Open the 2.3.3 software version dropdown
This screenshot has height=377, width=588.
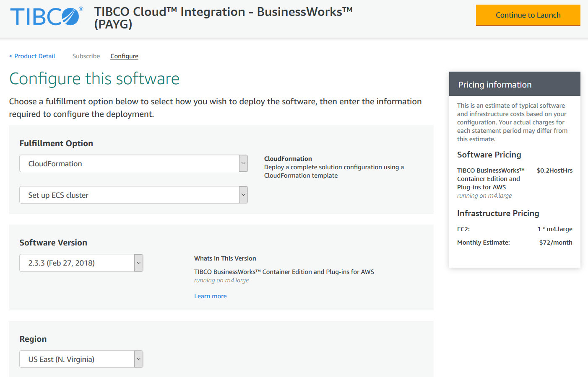[x=81, y=263]
